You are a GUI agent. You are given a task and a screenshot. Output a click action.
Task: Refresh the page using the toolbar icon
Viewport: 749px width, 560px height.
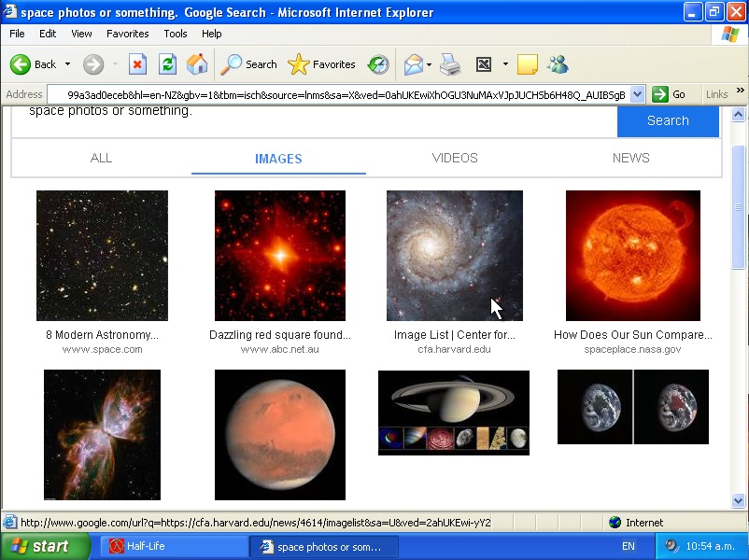click(x=167, y=64)
